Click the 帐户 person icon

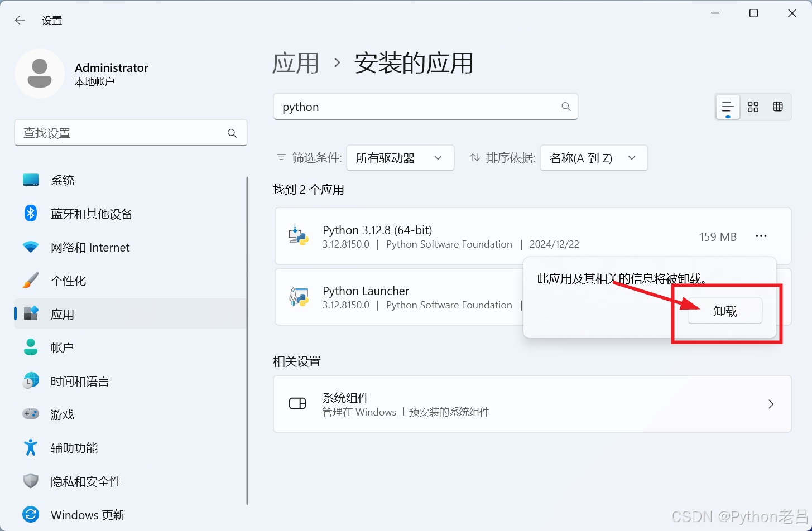click(31, 347)
